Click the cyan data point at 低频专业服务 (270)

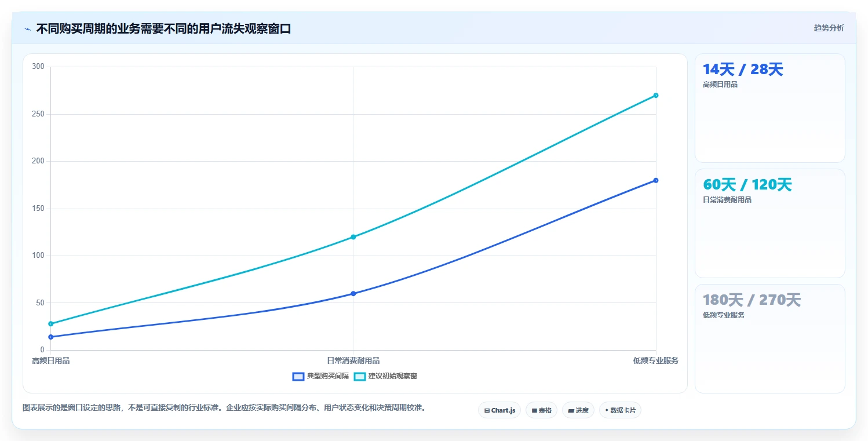click(x=656, y=95)
